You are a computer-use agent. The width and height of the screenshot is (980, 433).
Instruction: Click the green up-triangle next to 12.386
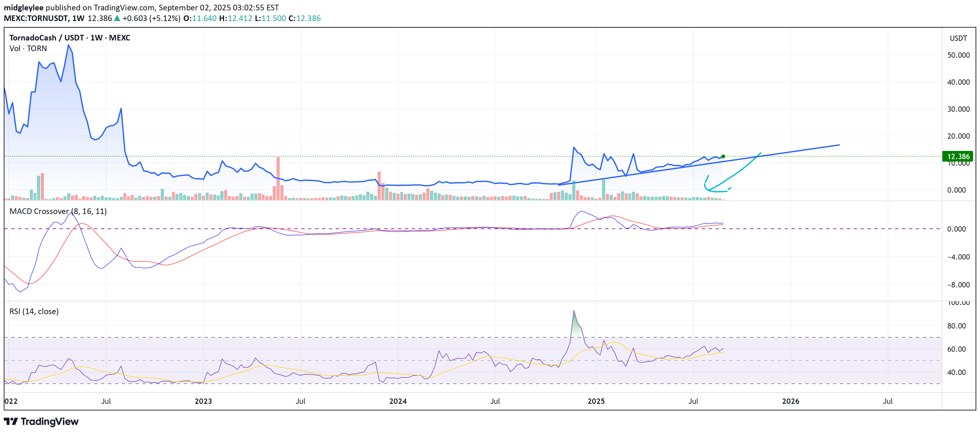[117, 18]
